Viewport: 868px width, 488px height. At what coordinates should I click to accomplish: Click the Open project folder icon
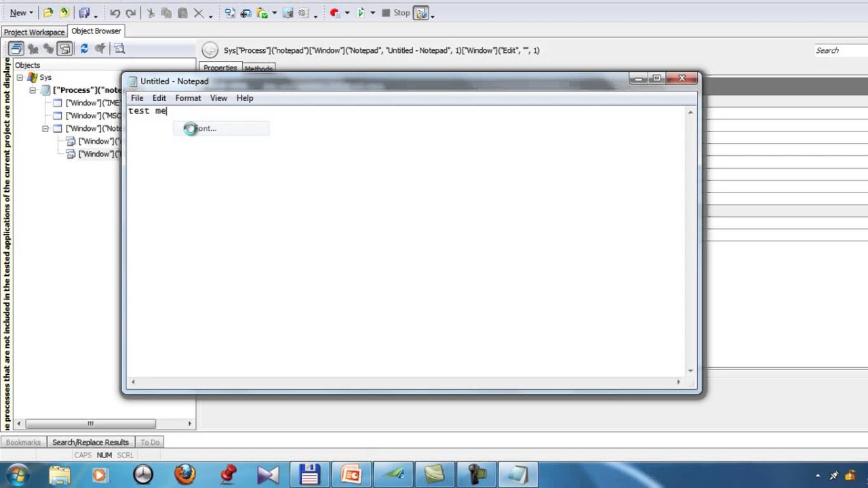point(48,13)
